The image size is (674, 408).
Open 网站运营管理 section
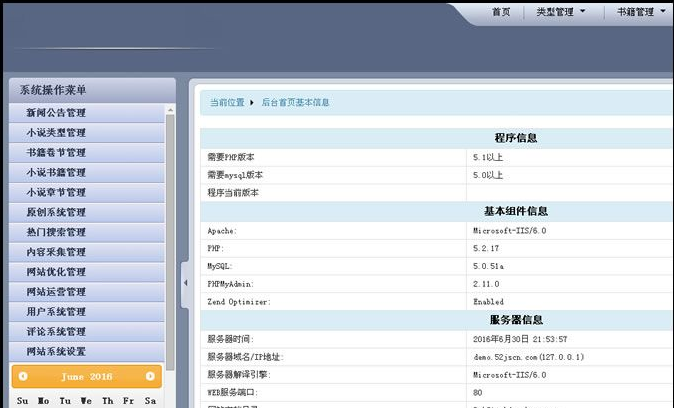click(56, 292)
